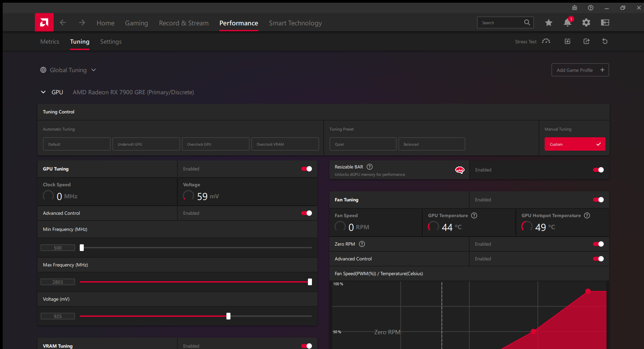Select Default automatic tuning
This screenshot has width=644, height=349.
pyautogui.click(x=77, y=144)
